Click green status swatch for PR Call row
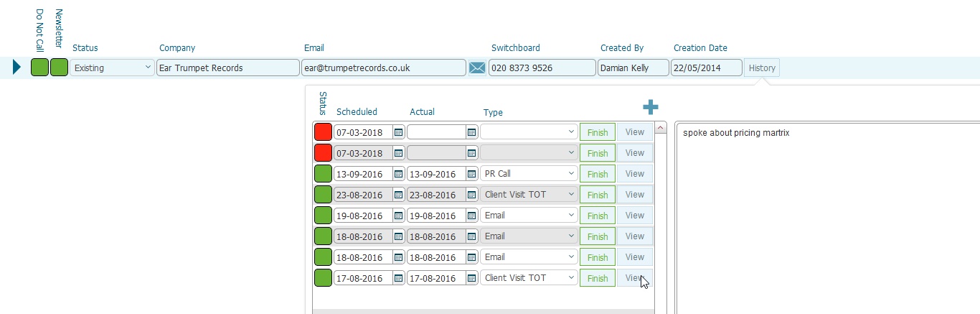980x314 pixels. coord(323,174)
